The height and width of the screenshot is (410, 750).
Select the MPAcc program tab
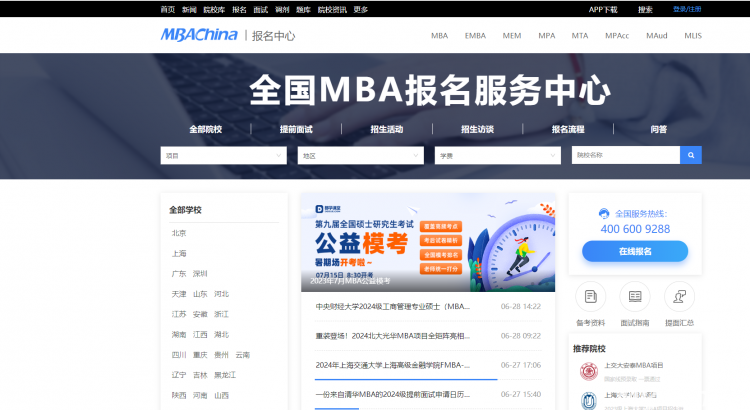(x=617, y=35)
